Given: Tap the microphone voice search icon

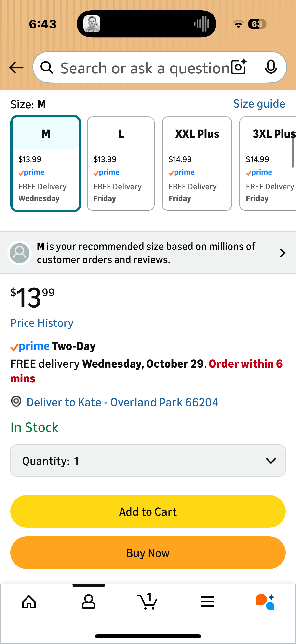Looking at the screenshot, I should click(x=271, y=67).
